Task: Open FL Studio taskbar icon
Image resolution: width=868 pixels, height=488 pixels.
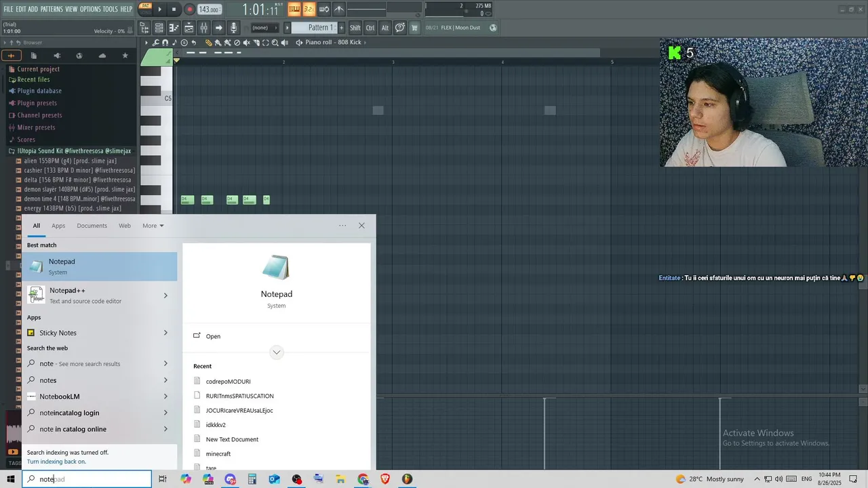Action: pos(407,479)
